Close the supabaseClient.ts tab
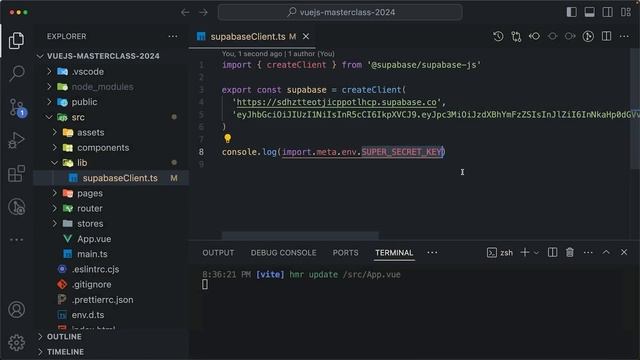 (x=306, y=36)
